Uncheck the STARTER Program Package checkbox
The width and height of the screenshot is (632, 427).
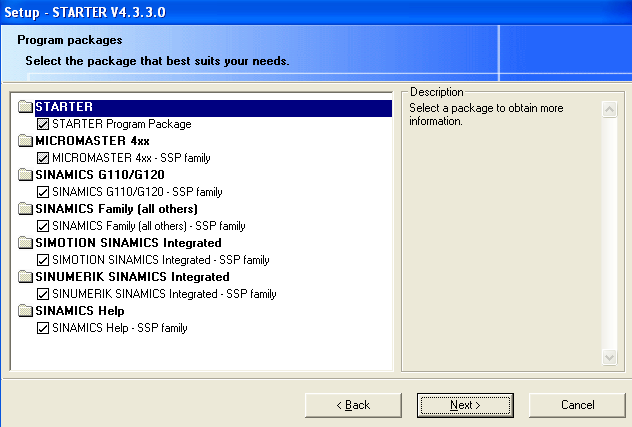pos(43,124)
